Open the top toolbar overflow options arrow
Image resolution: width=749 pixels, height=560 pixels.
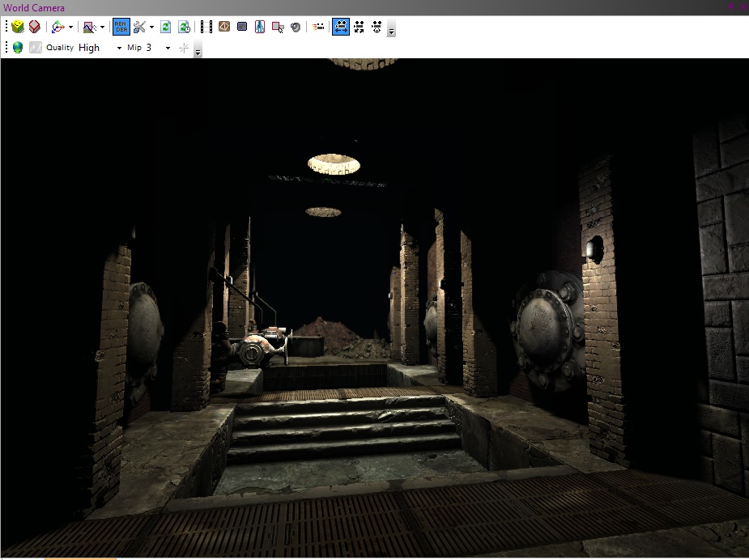click(391, 28)
